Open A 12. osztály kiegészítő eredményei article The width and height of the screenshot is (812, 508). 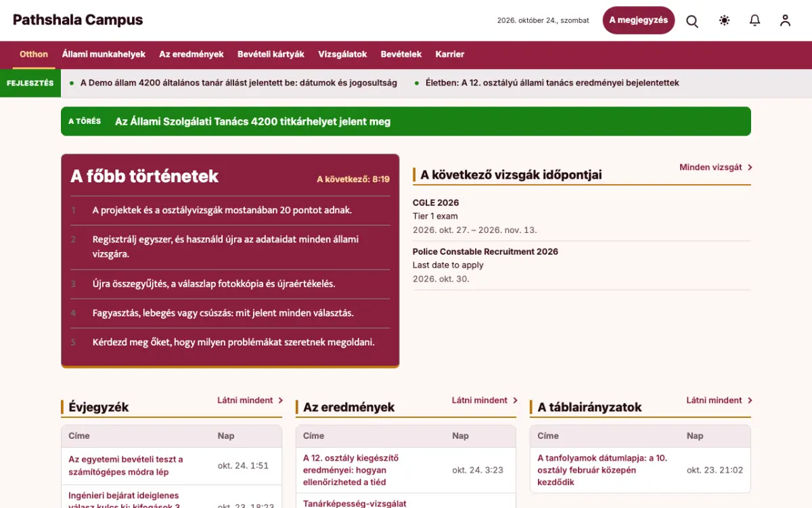point(351,470)
